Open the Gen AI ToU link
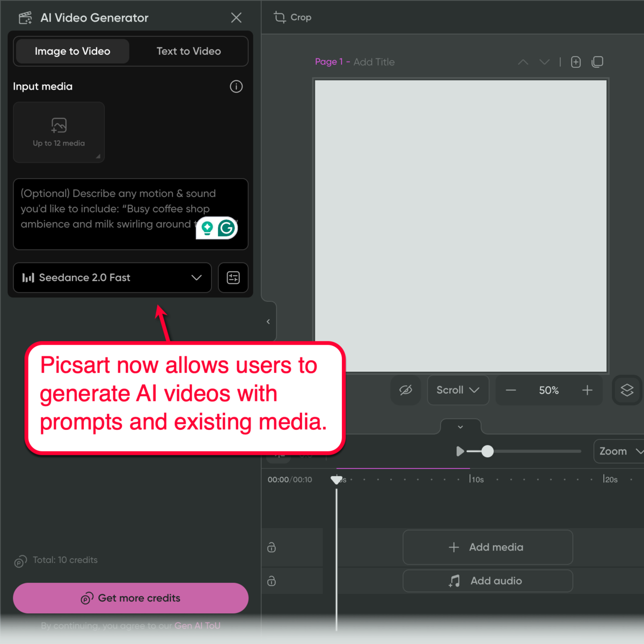 (x=197, y=626)
